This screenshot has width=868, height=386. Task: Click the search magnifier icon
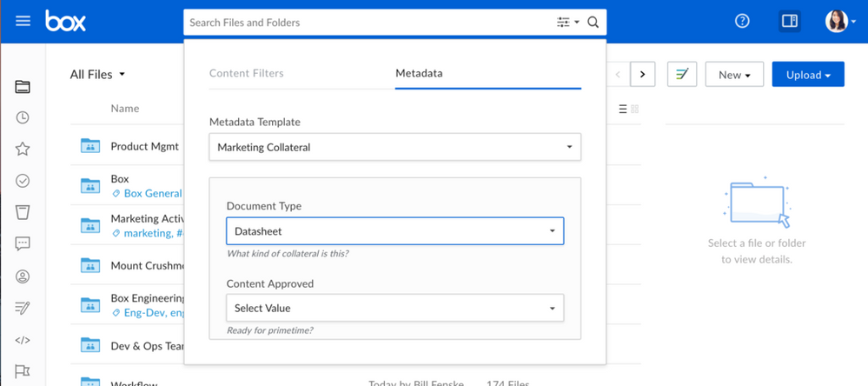click(593, 23)
